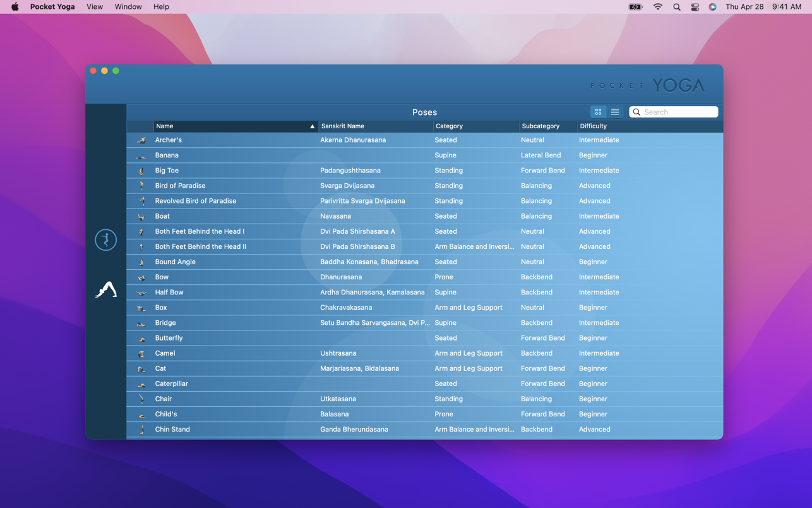Image resolution: width=812 pixels, height=508 pixels.
Task: Open the practices section in the sidebar
Action: coord(105,240)
